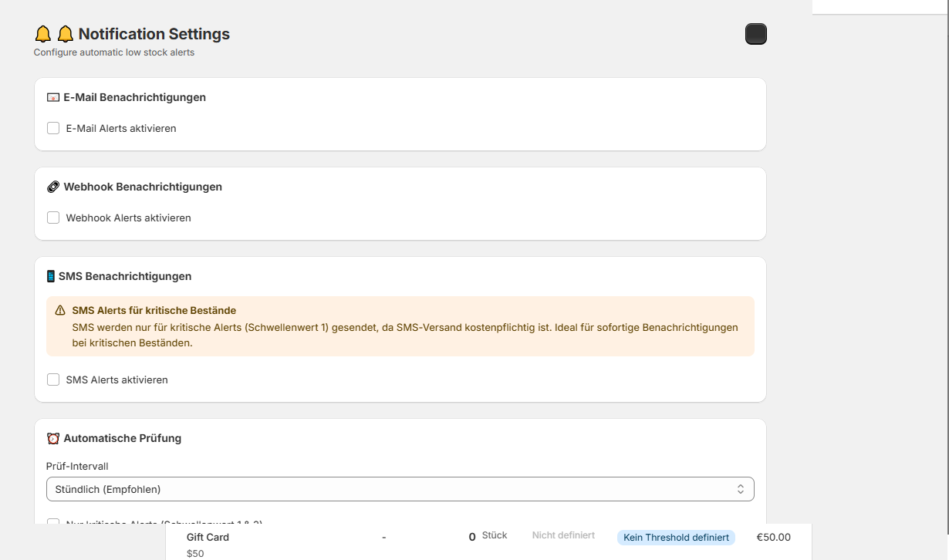Click the second bell icon beside Notification Settings

tap(66, 34)
